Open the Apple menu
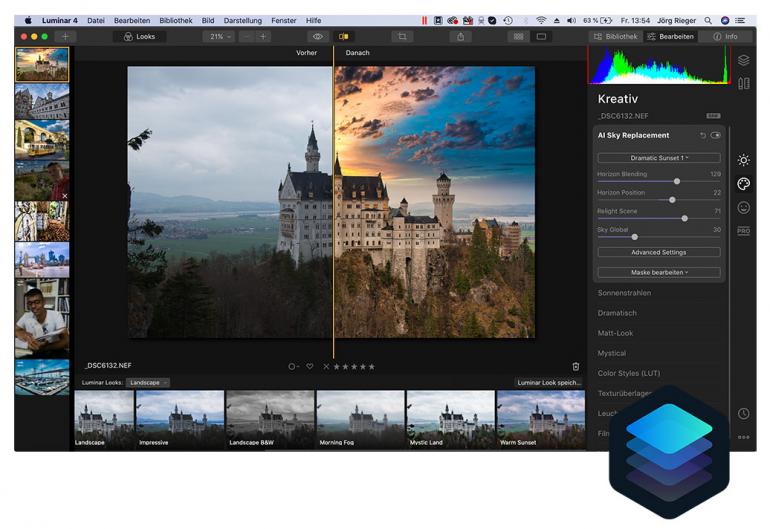The image size is (770, 529). 28,21
